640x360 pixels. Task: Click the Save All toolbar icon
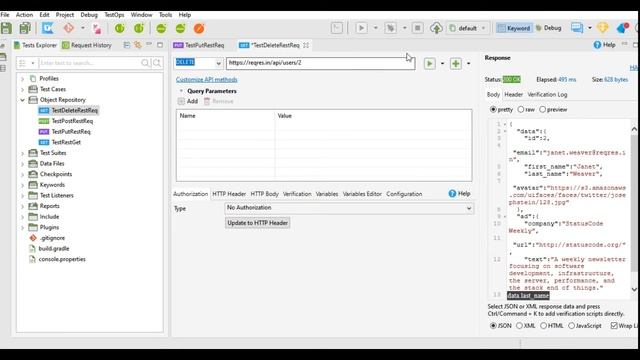point(25,28)
